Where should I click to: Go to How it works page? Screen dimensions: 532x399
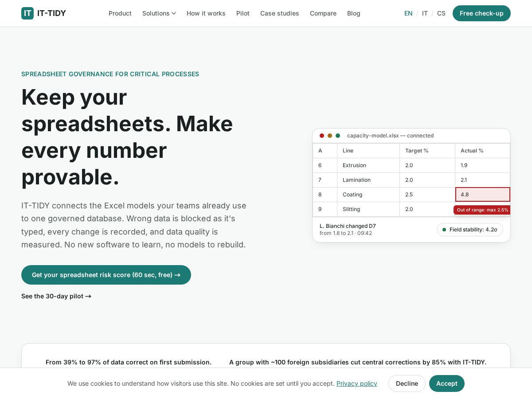pyautogui.click(x=206, y=13)
